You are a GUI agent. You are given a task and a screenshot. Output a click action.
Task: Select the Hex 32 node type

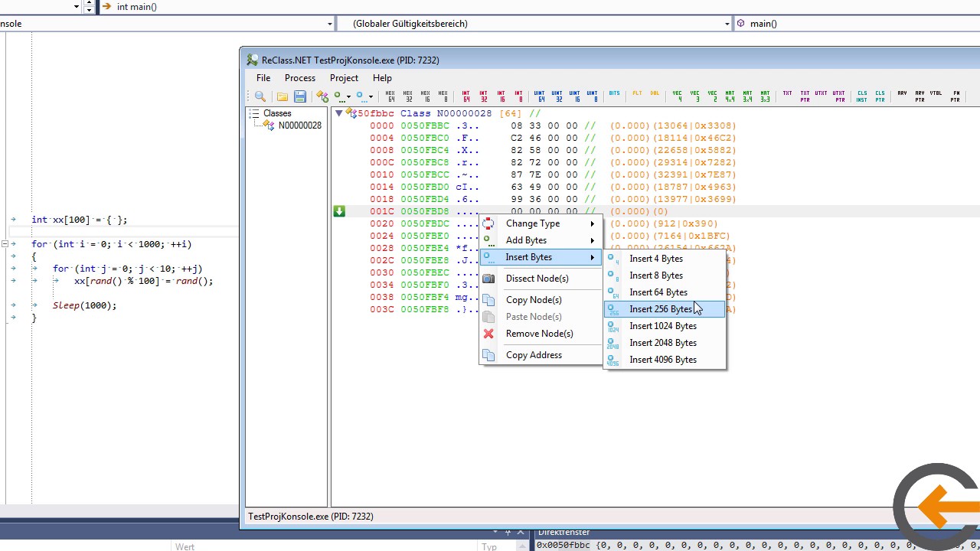(408, 96)
